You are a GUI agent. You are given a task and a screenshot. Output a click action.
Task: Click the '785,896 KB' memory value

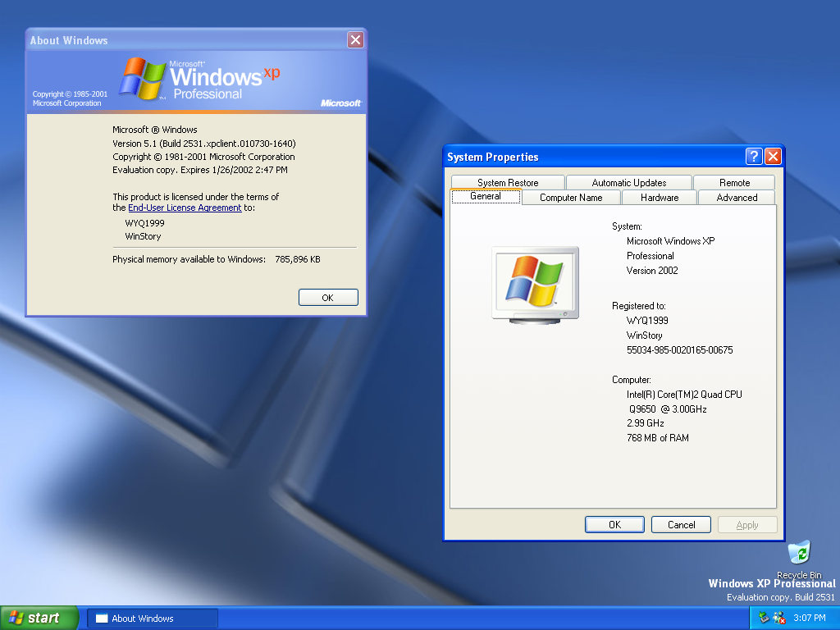coord(297,259)
